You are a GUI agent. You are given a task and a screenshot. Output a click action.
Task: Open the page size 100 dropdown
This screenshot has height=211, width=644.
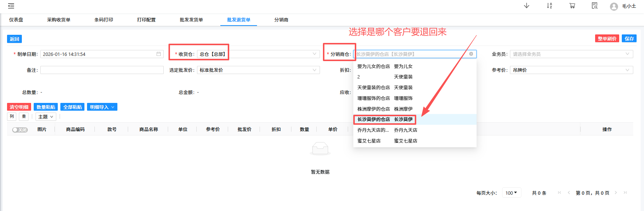[x=511, y=193]
